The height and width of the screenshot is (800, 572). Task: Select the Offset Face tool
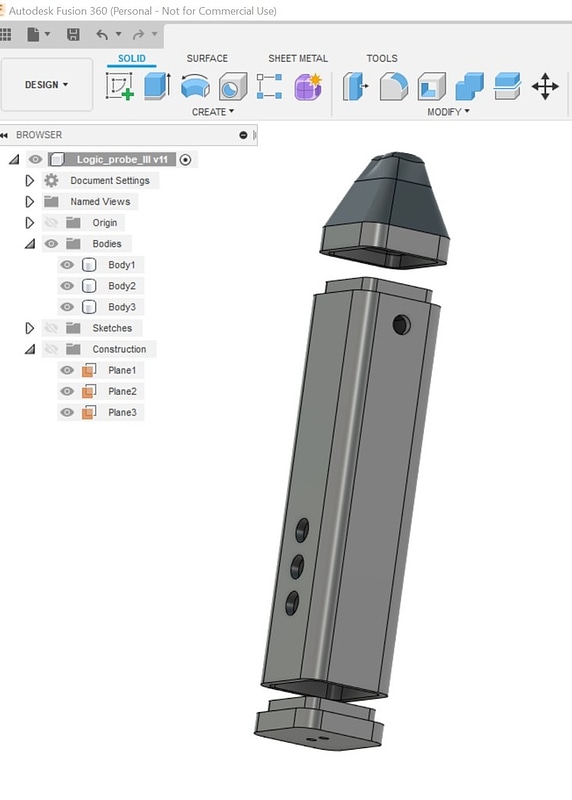[507, 86]
